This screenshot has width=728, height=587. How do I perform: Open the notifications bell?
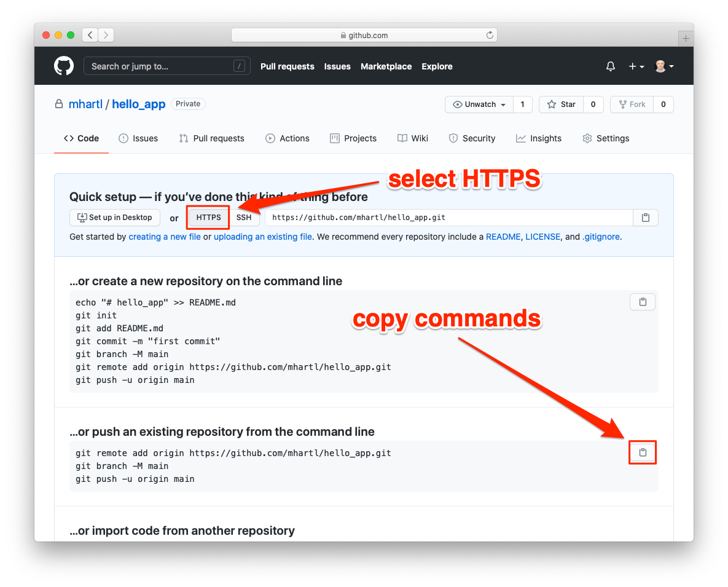pyautogui.click(x=610, y=66)
